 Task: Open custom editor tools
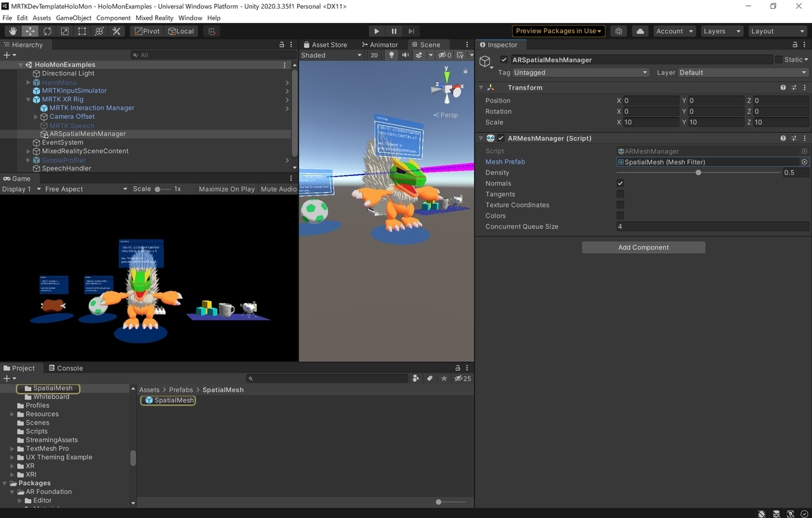[116, 31]
